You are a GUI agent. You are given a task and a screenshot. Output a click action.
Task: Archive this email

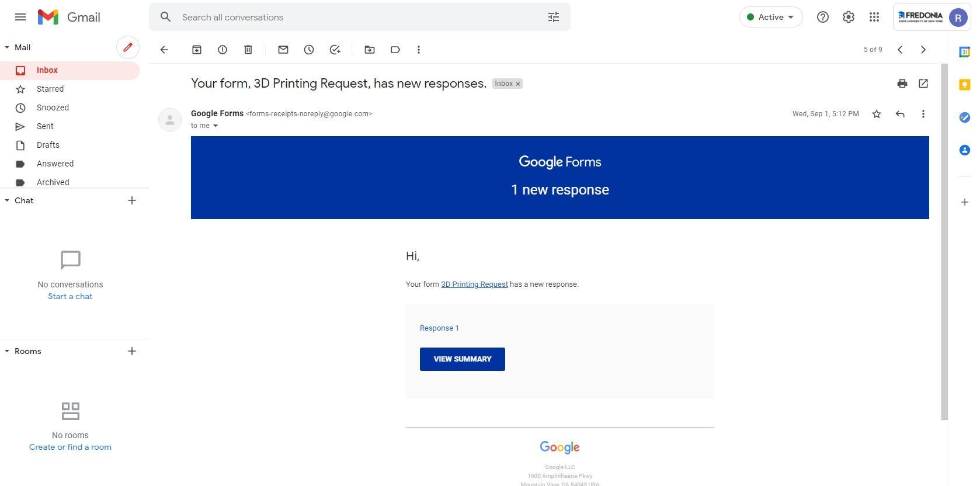(197, 50)
